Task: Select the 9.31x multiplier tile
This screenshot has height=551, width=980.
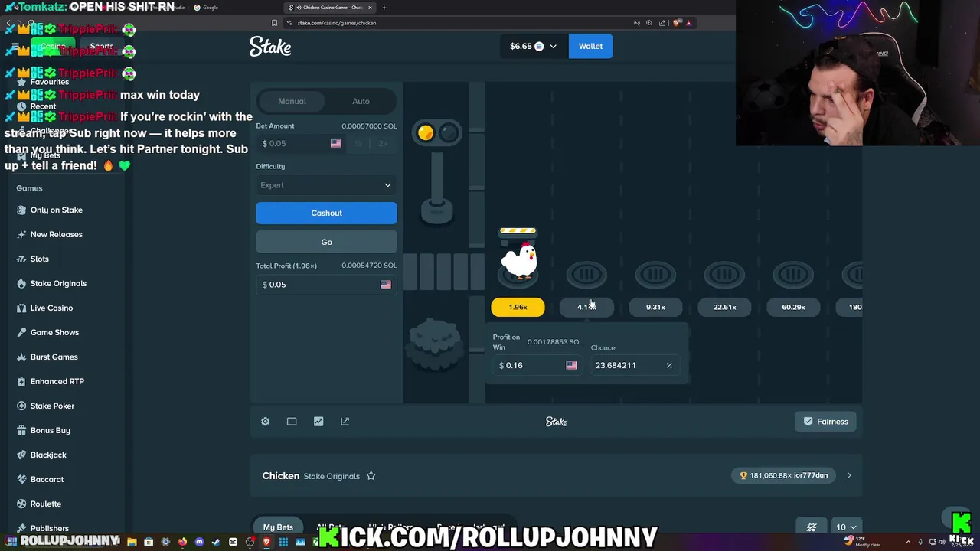Action: coord(655,307)
